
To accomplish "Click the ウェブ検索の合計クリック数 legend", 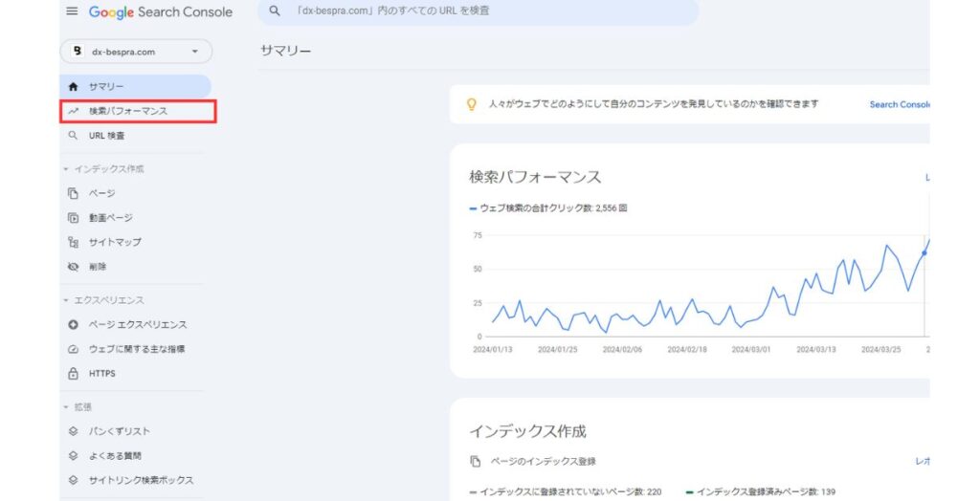I will (x=548, y=208).
